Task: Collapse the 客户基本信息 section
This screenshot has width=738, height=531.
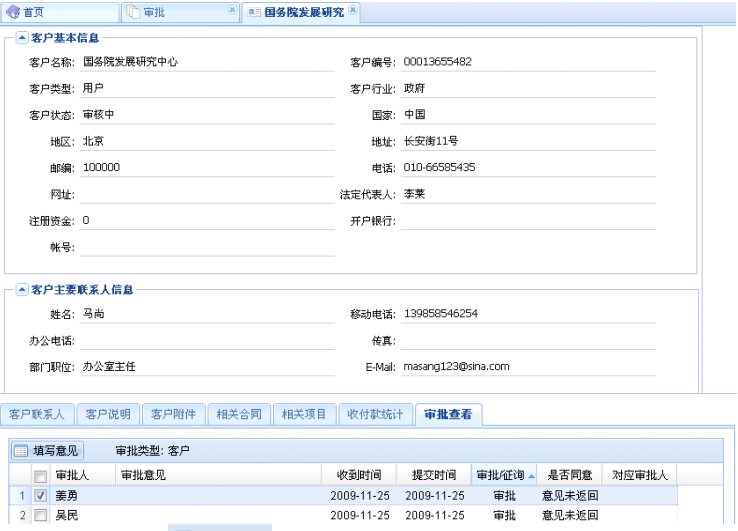Action: (x=22, y=37)
